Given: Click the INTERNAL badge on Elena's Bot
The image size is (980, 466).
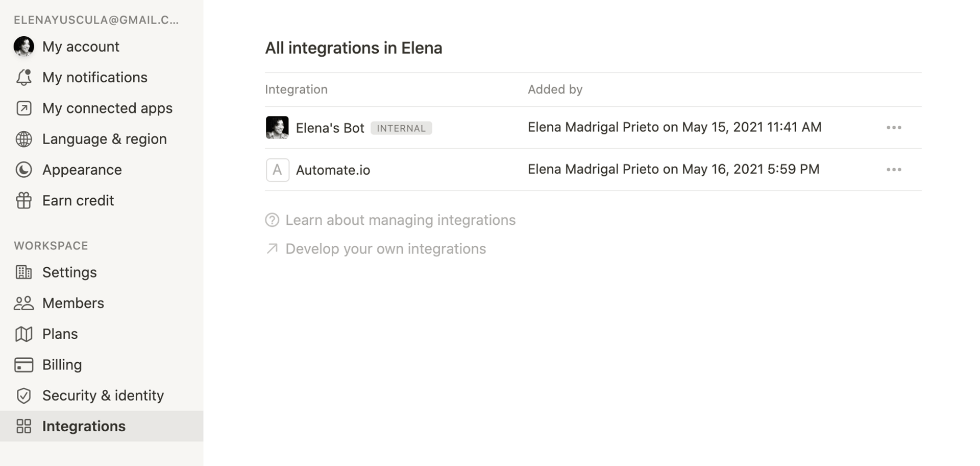Looking at the screenshot, I should tap(401, 128).
